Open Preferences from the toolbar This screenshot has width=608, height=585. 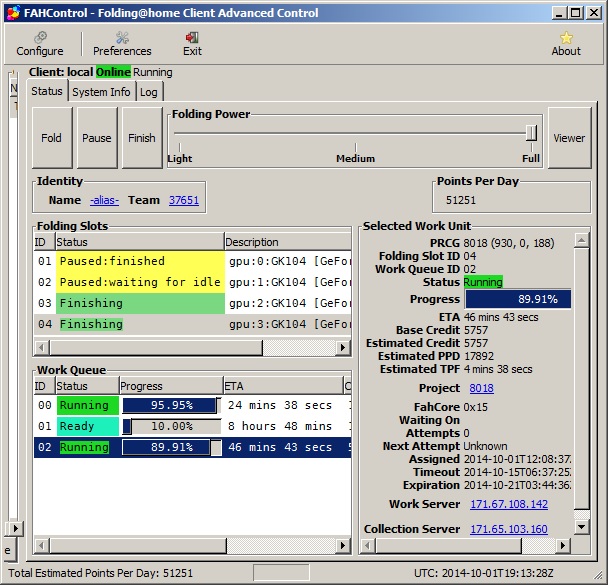[x=122, y=44]
